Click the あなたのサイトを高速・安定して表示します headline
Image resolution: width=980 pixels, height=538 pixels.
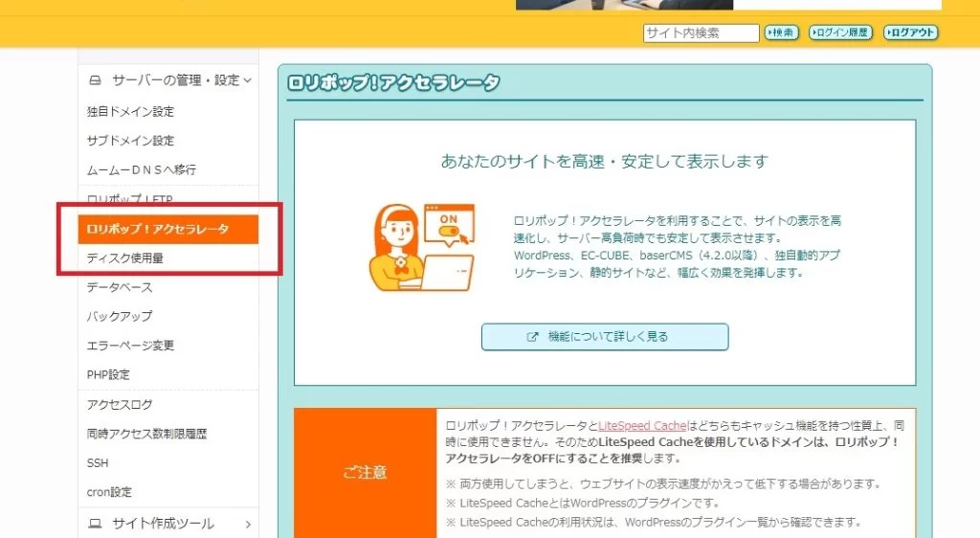click(605, 161)
